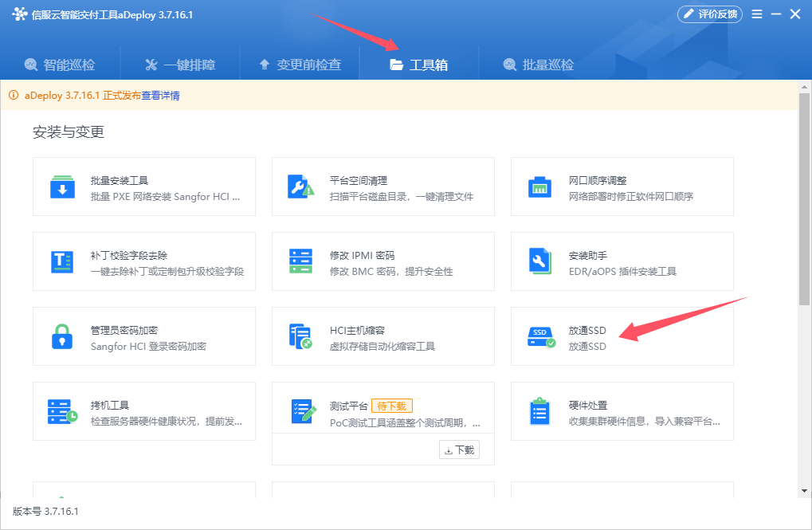Open the 拷机工具 card title
Screen dimensions: 812x530
[110, 405]
